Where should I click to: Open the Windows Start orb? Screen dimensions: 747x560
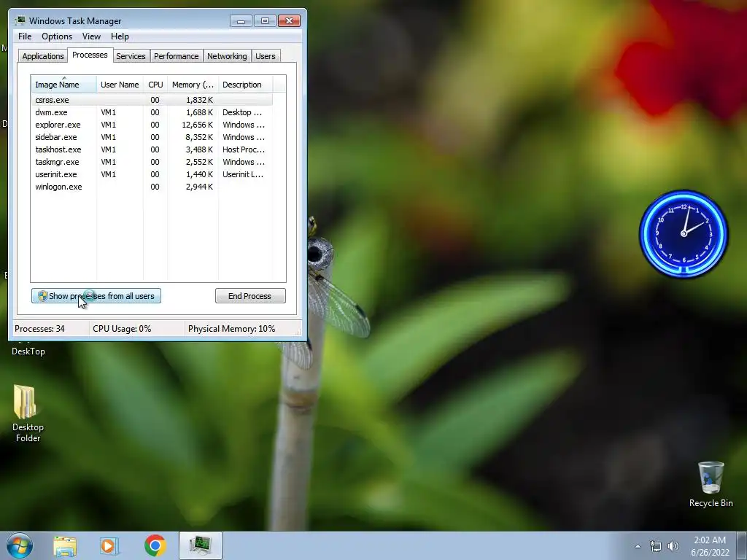[20, 545]
